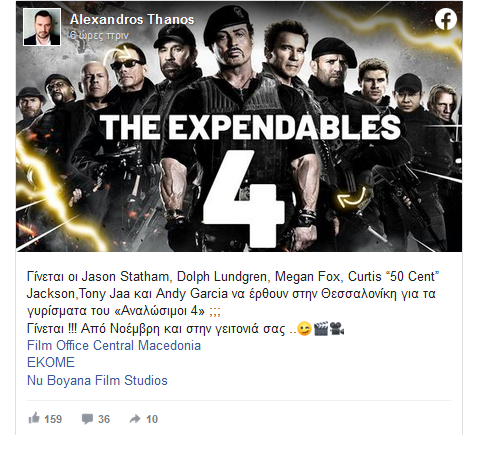Click the large white 4 on the poster
The height and width of the screenshot is (450, 478).
pyautogui.click(x=244, y=199)
